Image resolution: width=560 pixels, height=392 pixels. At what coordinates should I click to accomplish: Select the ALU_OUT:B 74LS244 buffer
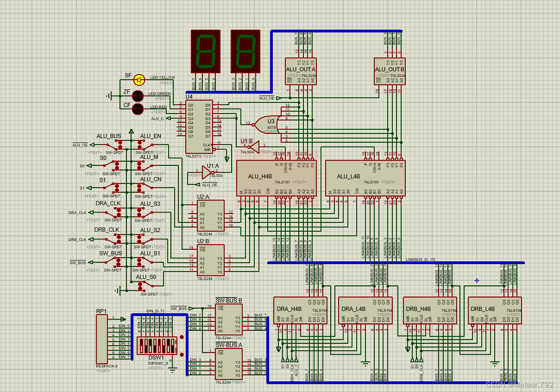(x=390, y=71)
